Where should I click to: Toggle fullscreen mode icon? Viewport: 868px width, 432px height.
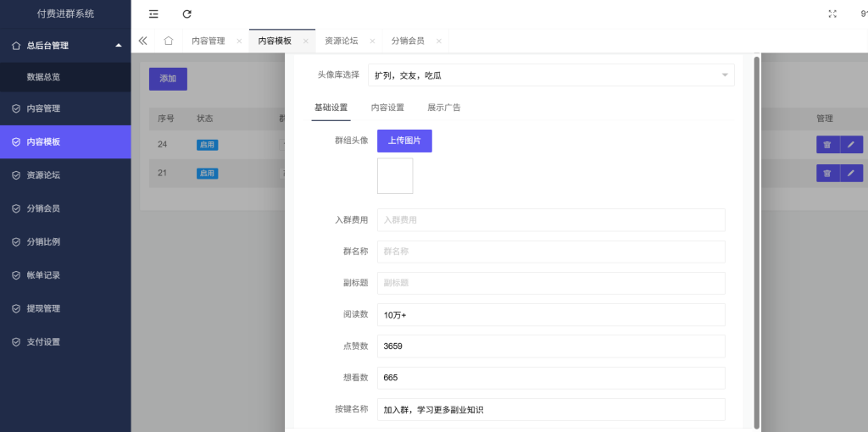coord(832,14)
